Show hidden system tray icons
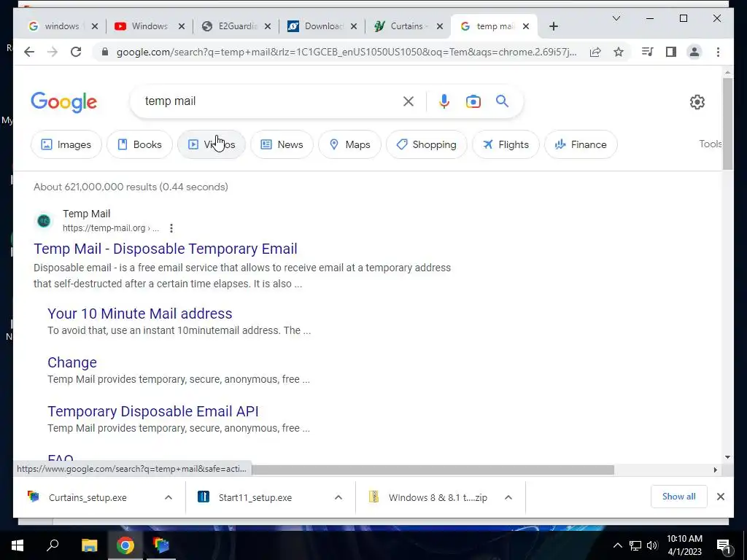This screenshot has height=560, width=747. (617, 545)
